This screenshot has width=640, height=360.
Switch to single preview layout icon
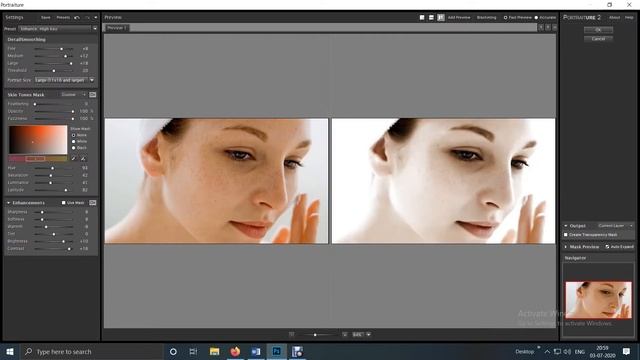[422, 18]
